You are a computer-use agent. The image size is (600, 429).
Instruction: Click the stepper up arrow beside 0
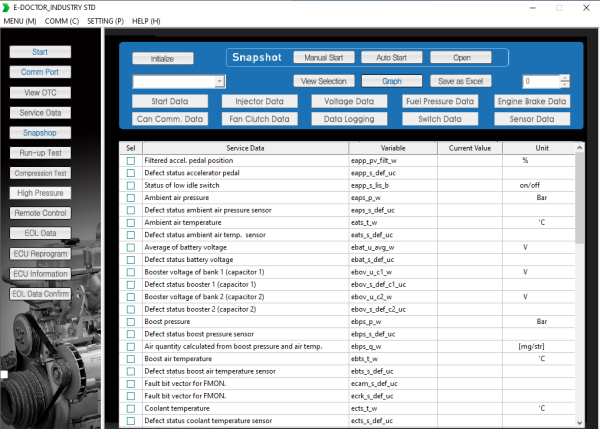click(565, 78)
